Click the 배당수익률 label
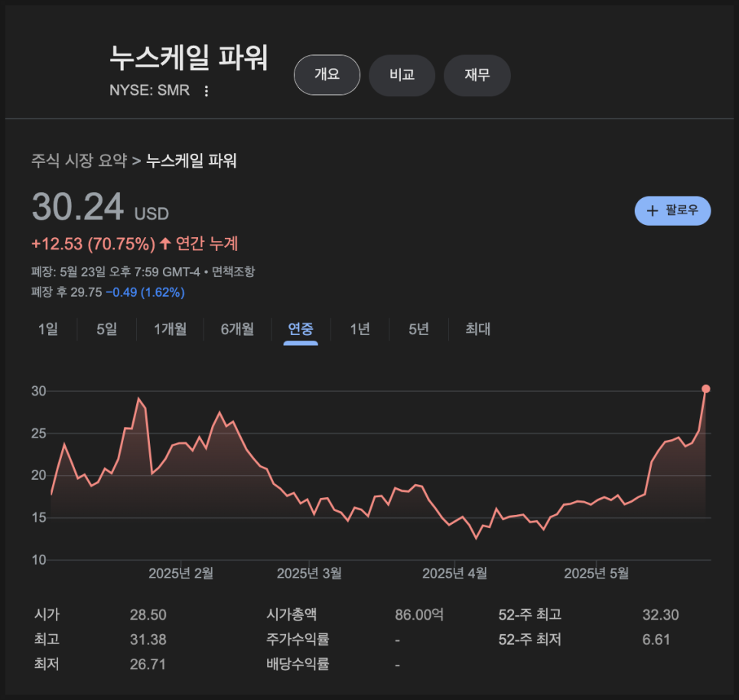 pyautogui.click(x=298, y=665)
